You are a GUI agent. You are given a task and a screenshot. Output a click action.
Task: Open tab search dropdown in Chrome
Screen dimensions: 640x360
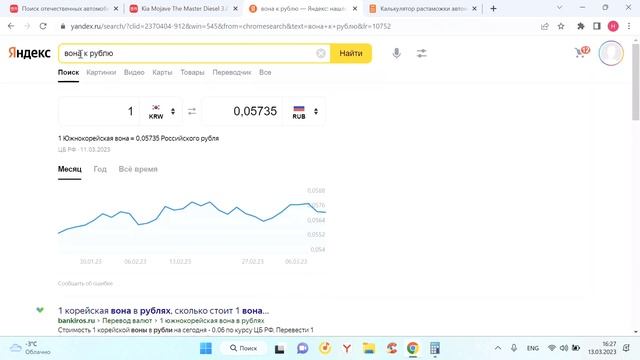click(x=560, y=8)
